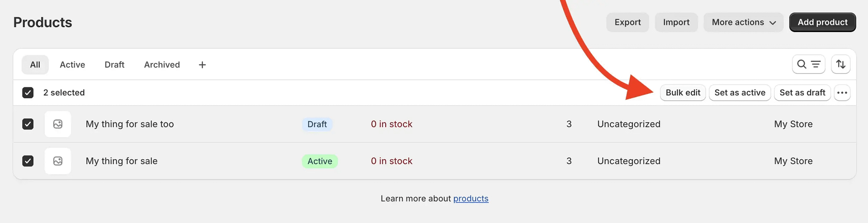Open search and filter products
Image resolution: width=868 pixels, height=223 pixels.
(808, 64)
